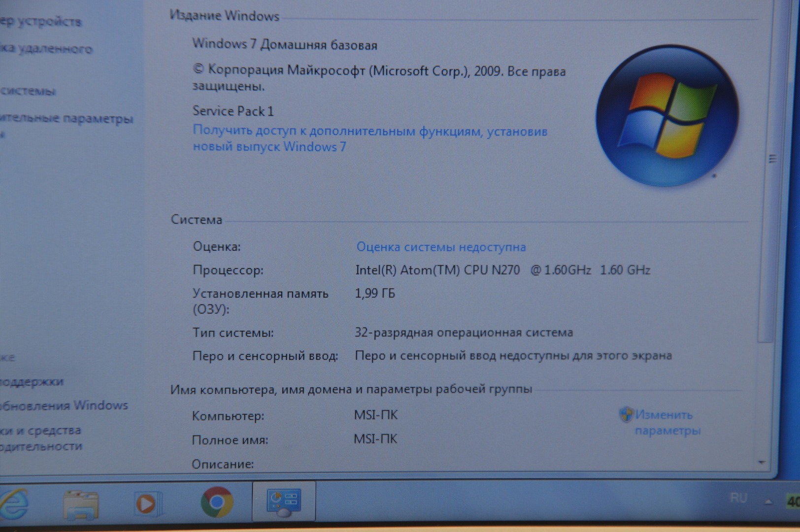Click 'Оценка системы недоступна' link
This screenshot has width=800, height=532.
pos(441,247)
